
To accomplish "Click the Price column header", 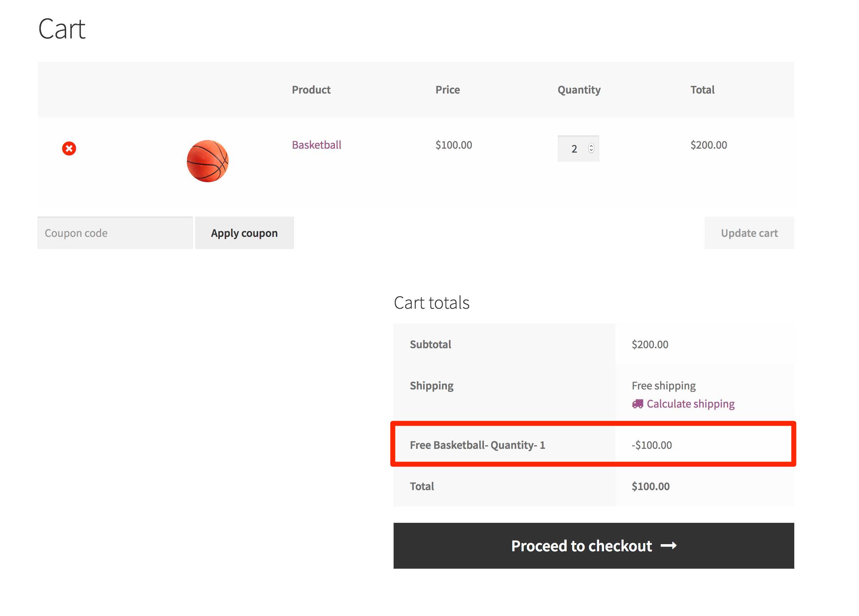I will [447, 90].
